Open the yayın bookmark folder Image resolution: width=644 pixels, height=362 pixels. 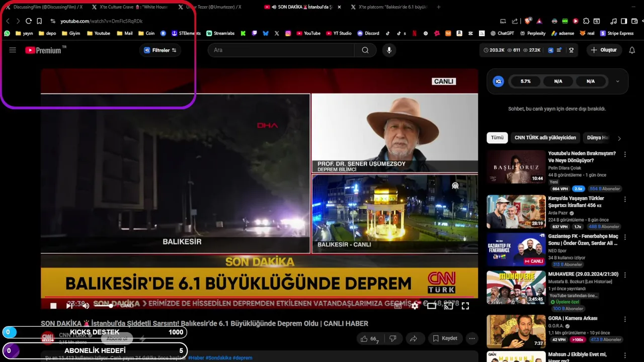[24, 33]
